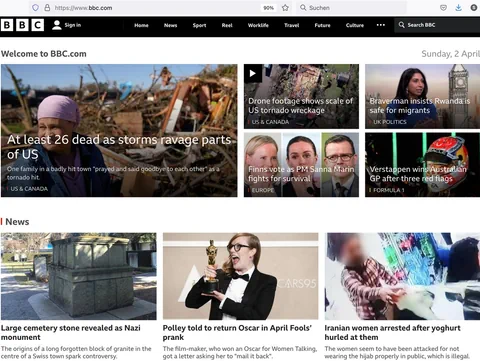Click the 'Sunday, 2 April' date text
Viewport: 480px width, 361px height.
pyautogui.click(x=450, y=54)
